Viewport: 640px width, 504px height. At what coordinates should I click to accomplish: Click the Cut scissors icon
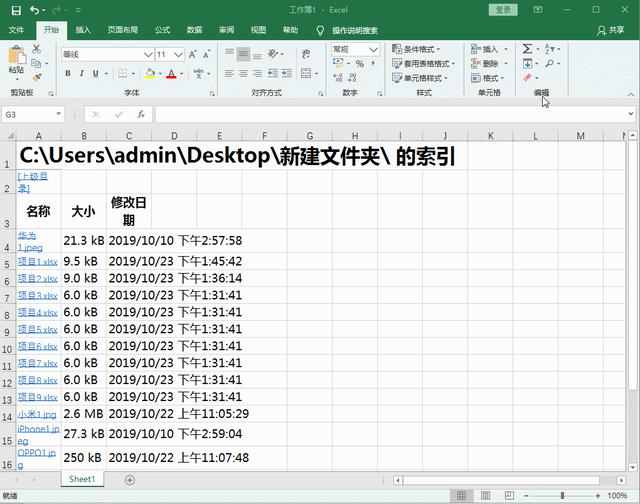36,49
